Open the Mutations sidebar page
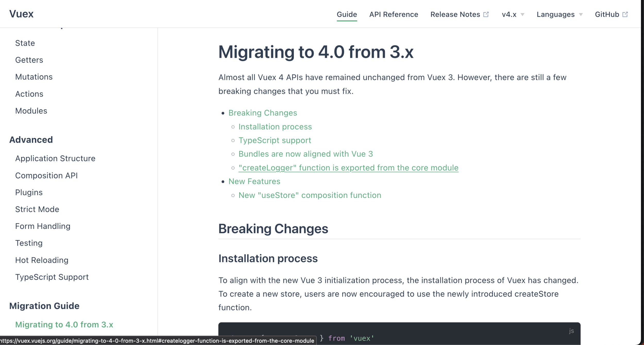Screen dimensions: 644x345 [34, 77]
